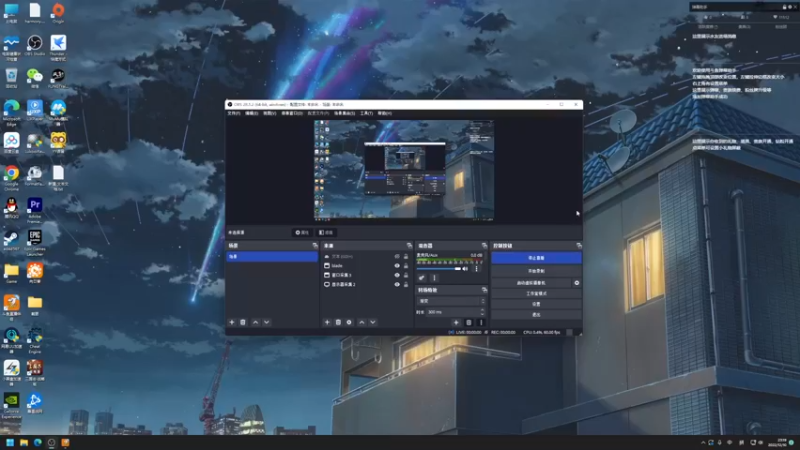
Task: Move the scene down with the arrow
Action: tap(266, 322)
